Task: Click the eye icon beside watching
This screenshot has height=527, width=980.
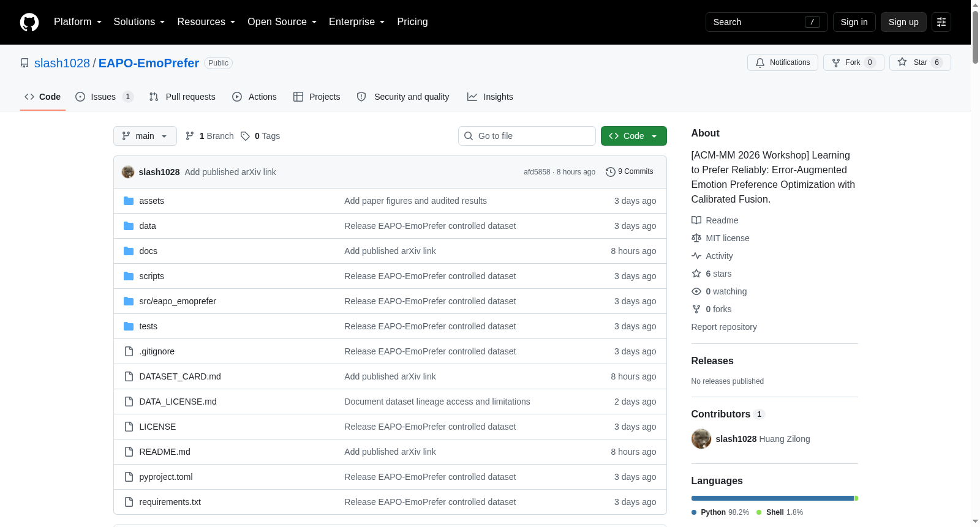Action: [696, 291]
